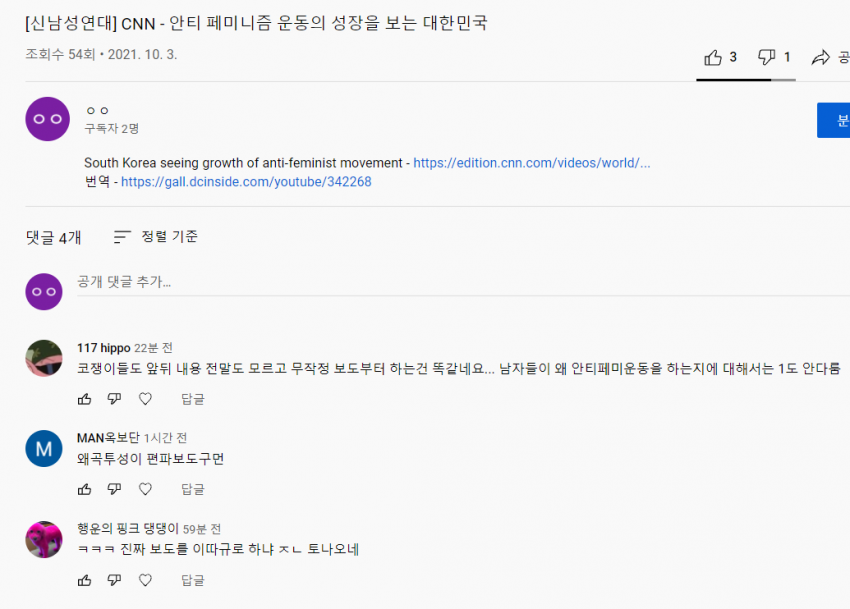
Task: Open the edition.cnn.com video link
Action: 532,163
